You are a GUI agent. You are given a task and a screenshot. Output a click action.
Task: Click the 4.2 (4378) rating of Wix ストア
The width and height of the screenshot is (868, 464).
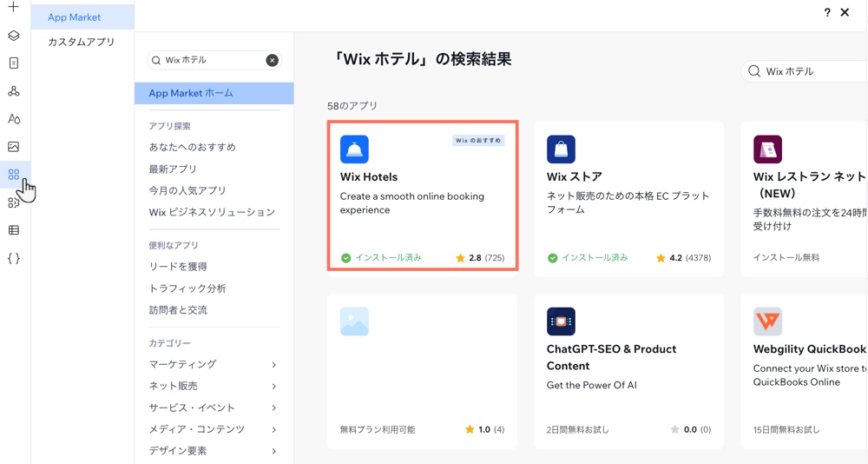[683, 258]
